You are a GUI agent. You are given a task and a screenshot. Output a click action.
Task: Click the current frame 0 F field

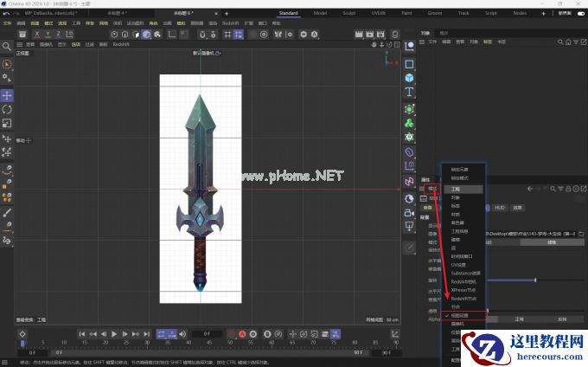(207, 334)
